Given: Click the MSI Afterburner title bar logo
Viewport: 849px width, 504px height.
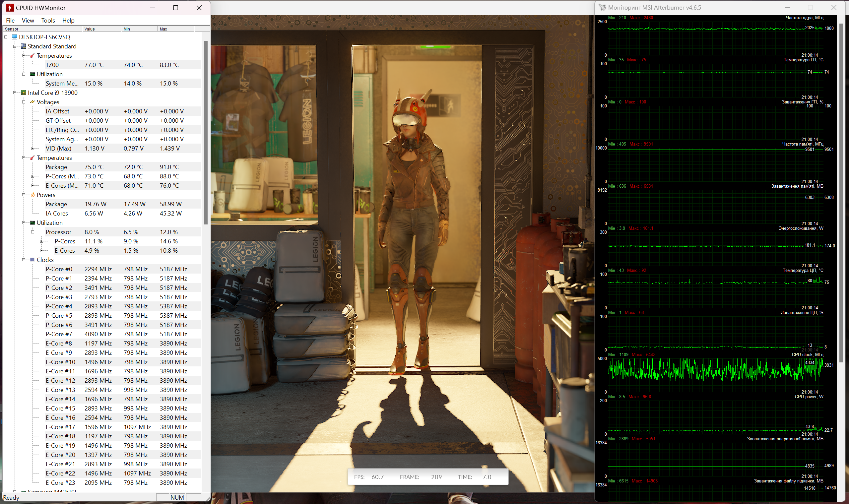Looking at the screenshot, I should pyautogui.click(x=602, y=8).
